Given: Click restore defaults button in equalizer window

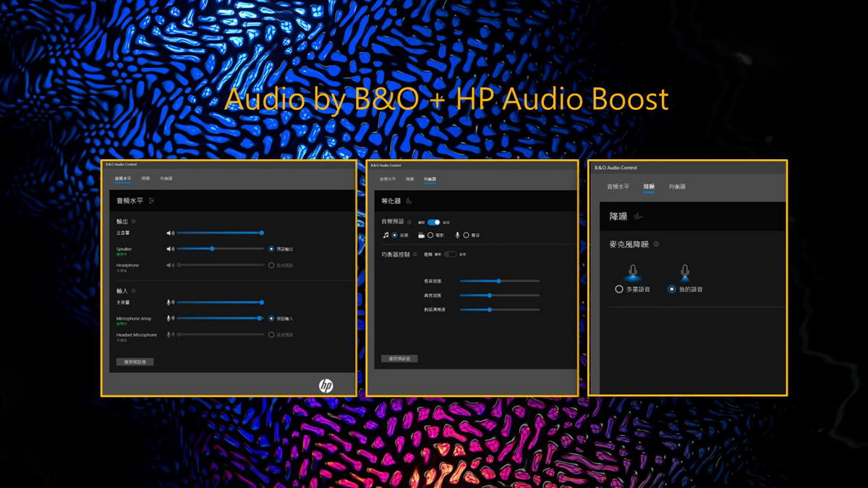Looking at the screenshot, I should pyautogui.click(x=400, y=359).
